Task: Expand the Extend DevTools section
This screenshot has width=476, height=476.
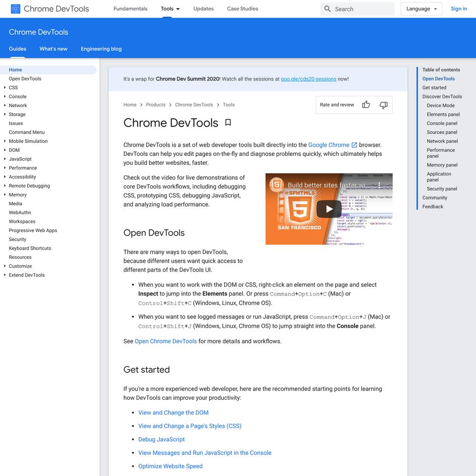Action: 5,275
